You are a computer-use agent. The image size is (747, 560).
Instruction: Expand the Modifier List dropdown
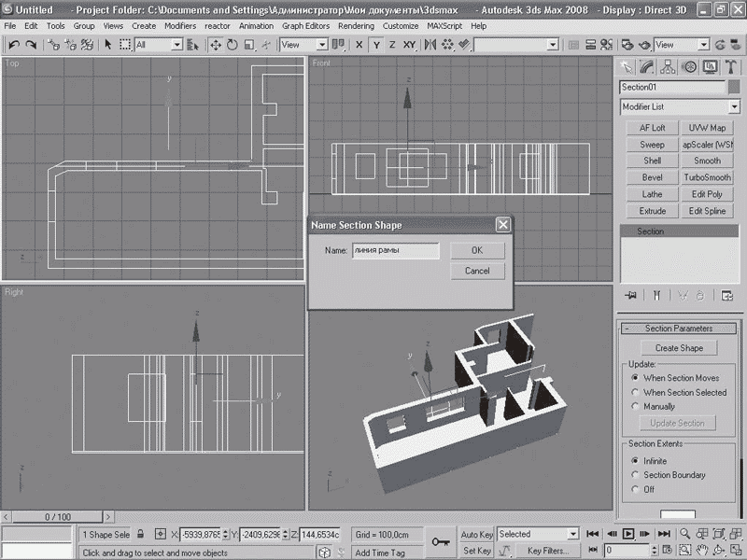(x=734, y=107)
